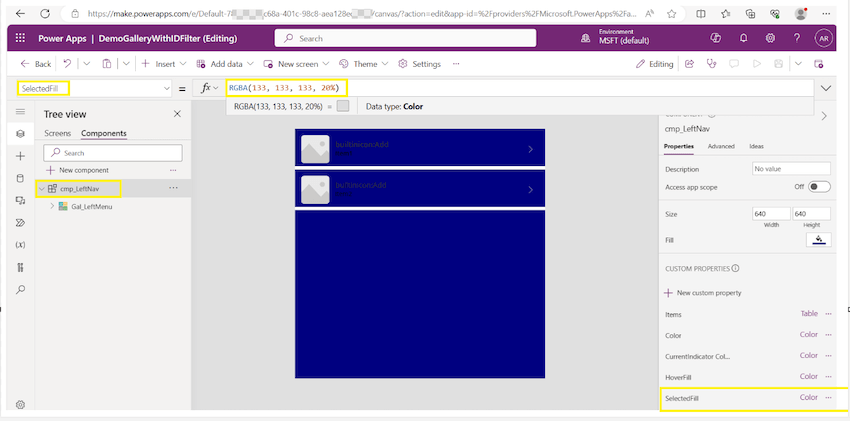Open the Variables (x) icon in sidebar
Viewport: 850px width, 421px height.
21,245
